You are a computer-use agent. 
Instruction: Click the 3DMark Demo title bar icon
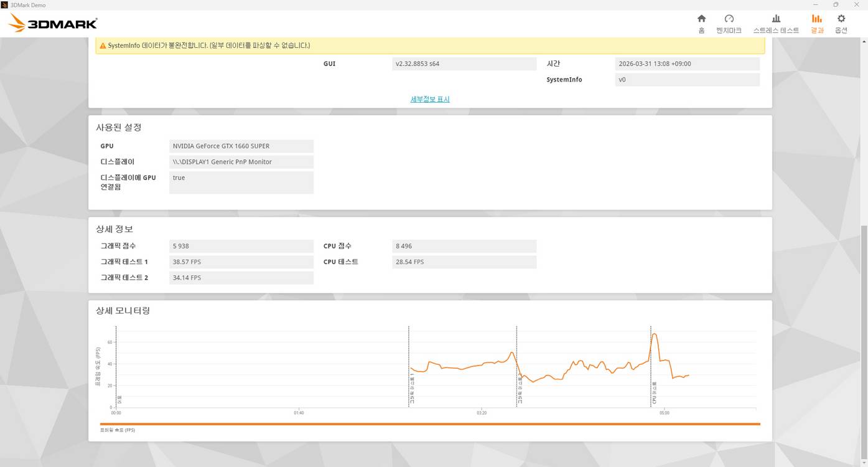(5, 4)
